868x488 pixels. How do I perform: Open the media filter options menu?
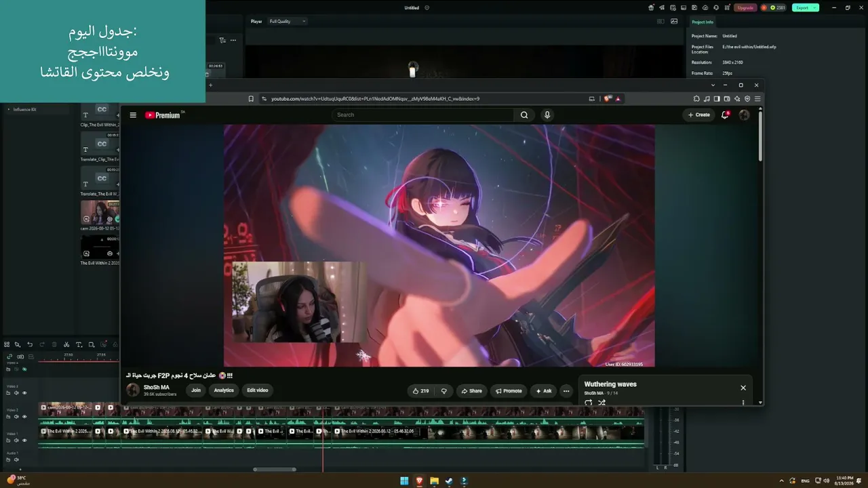pos(222,41)
